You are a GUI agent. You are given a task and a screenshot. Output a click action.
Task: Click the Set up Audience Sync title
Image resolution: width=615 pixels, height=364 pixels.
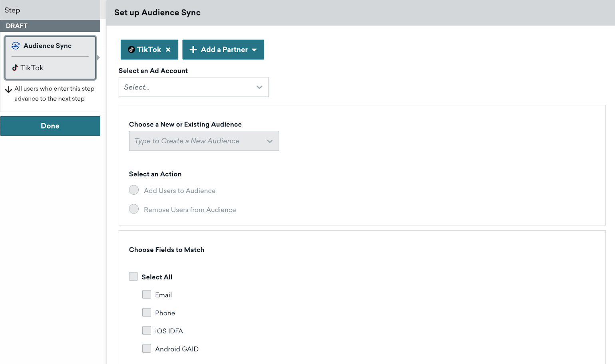(x=157, y=12)
